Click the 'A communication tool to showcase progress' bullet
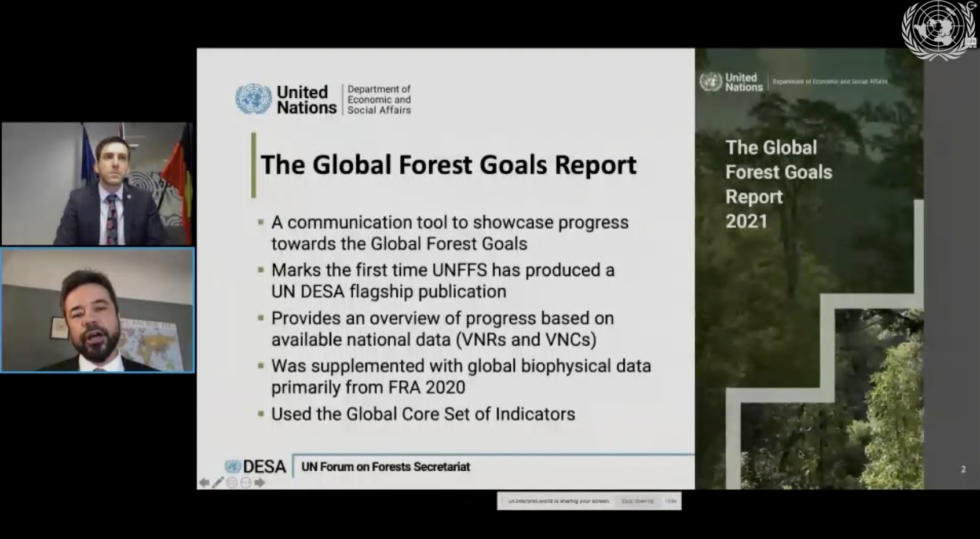The height and width of the screenshot is (539, 980). [449, 233]
